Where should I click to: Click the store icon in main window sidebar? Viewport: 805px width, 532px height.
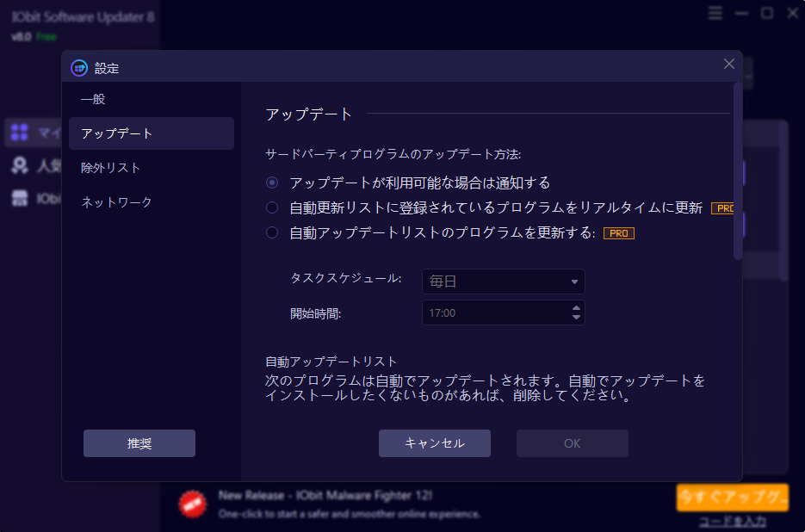tap(20, 199)
